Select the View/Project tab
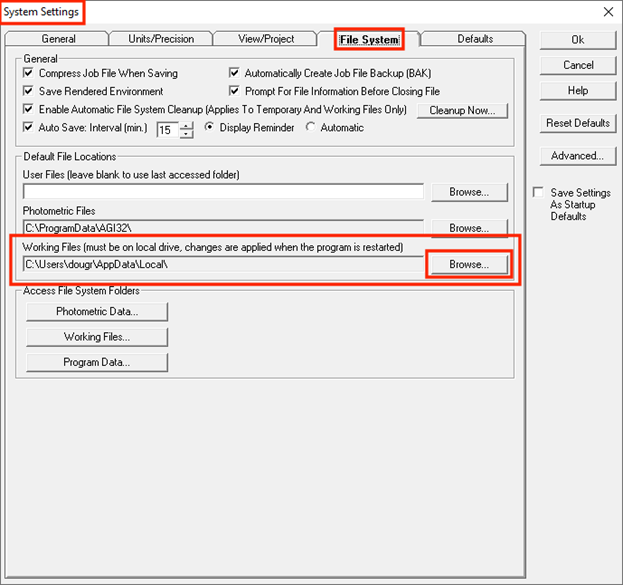The image size is (623, 585). click(x=266, y=39)
